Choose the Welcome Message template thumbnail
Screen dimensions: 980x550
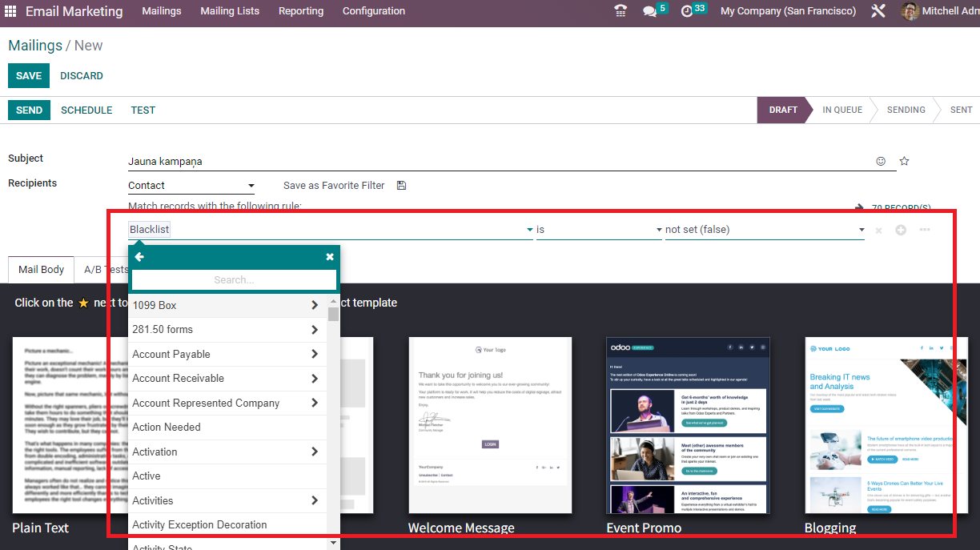click(490, 425)
